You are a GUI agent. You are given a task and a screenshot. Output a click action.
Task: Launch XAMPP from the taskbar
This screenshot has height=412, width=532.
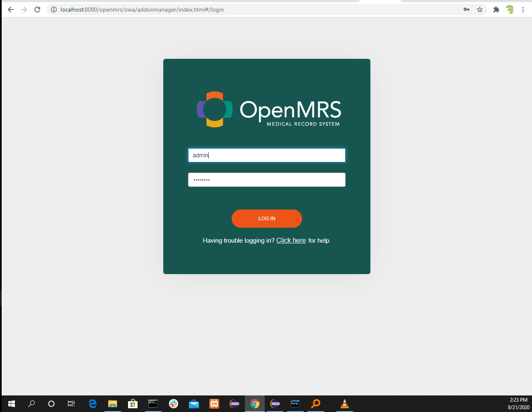tap(214, 404)
